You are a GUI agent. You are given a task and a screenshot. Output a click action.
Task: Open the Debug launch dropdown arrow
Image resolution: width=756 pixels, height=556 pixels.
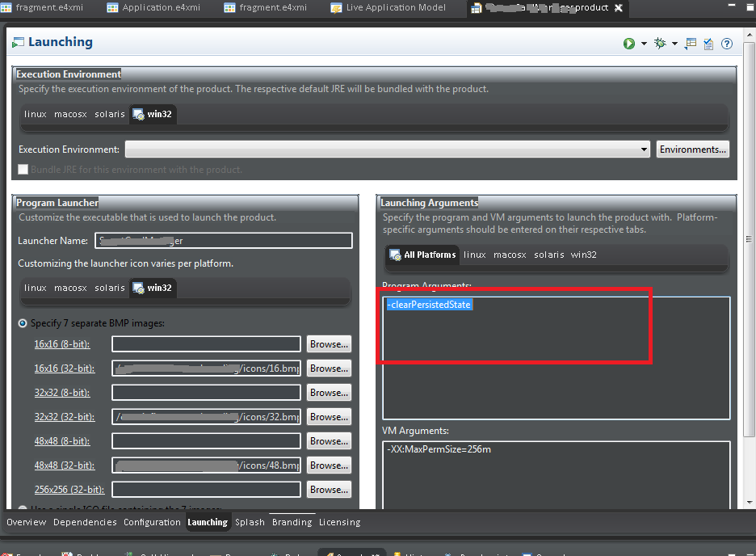674,44
